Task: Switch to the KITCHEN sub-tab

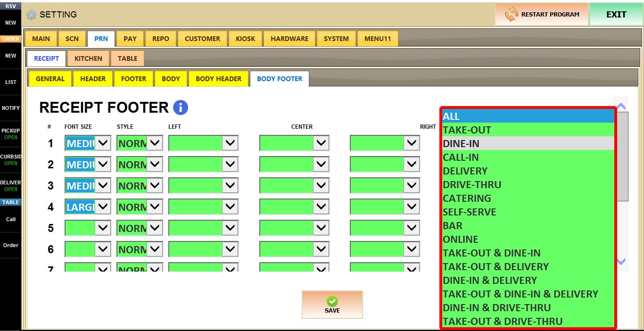Action: tap(88, 58)
